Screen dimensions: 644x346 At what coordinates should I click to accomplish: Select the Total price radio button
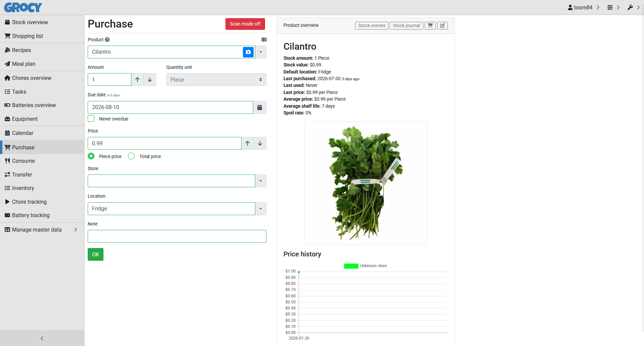(131, 156)
